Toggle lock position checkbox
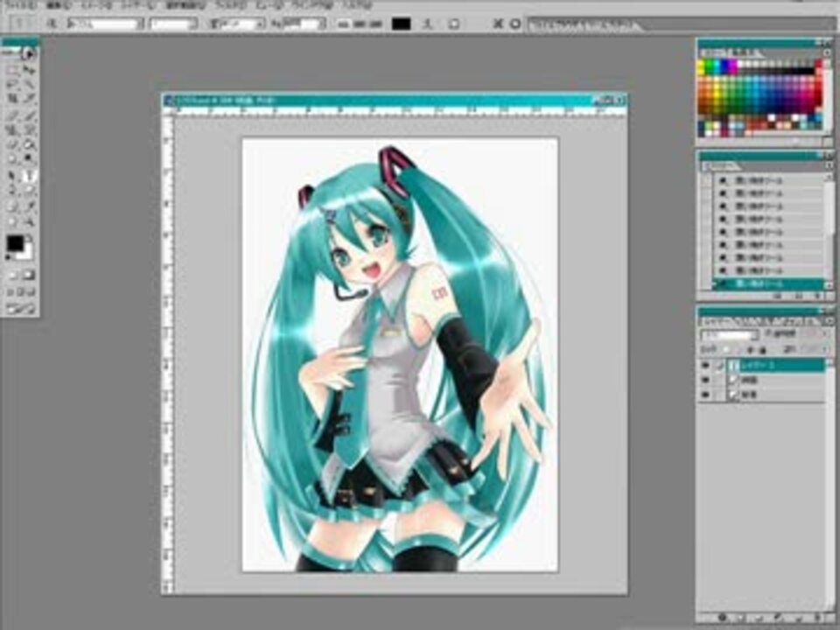The width and height of the screenshot is (840, 630). coord(750,350)
